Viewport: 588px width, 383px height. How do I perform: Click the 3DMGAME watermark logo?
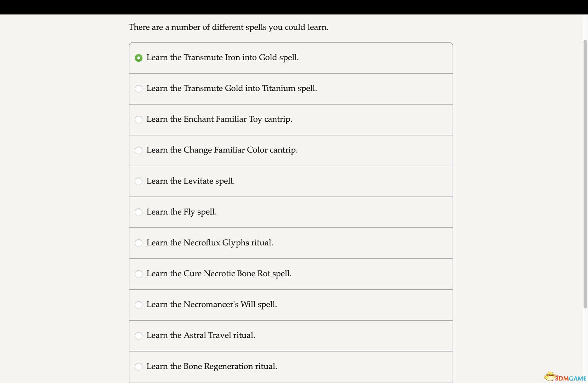565,377
